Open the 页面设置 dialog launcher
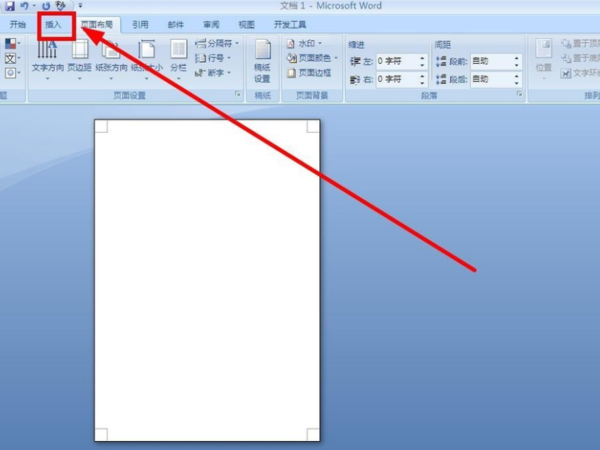This screenshot has width=600, height=450. pyautogui.click(x=238, y=94)
